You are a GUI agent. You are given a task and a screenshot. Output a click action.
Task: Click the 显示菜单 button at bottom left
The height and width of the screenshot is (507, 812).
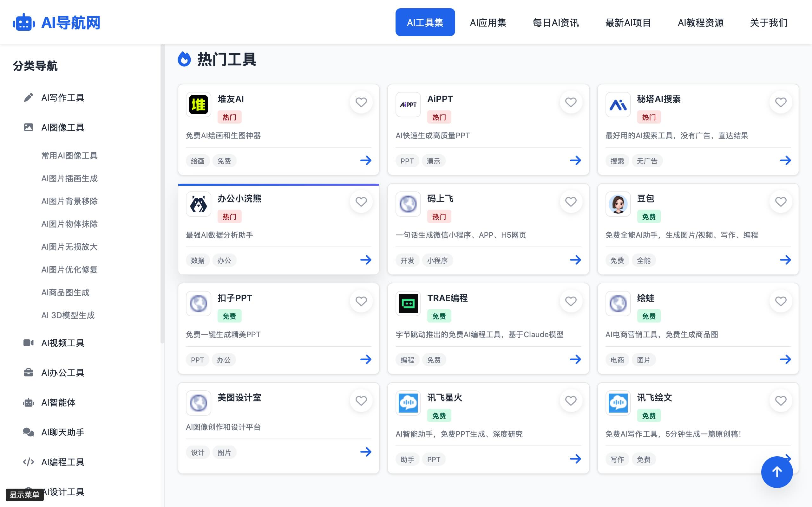pyautogui.click(x=25, y=494)
